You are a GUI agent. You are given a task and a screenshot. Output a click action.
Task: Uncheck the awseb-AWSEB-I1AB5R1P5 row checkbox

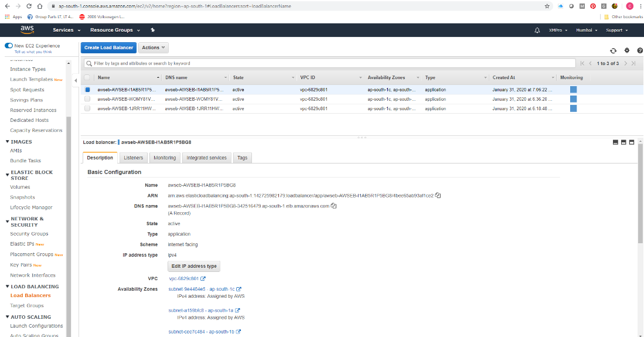click(87, 90)
